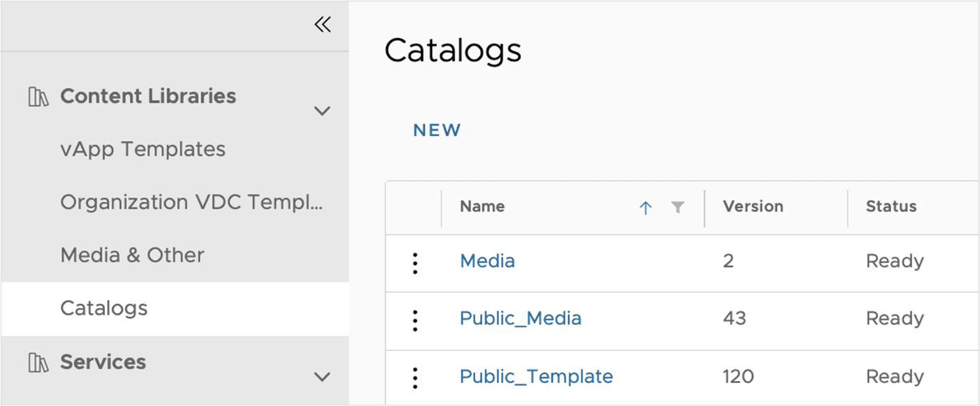Open the Media catalog link
The width and height of the screenshot is (980, 406).
click(x=488, y=262)
